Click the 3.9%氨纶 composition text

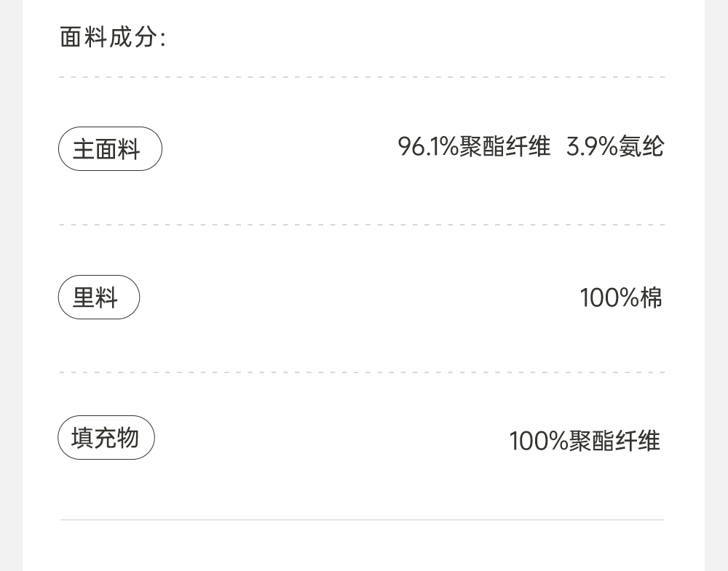(615, 147)
